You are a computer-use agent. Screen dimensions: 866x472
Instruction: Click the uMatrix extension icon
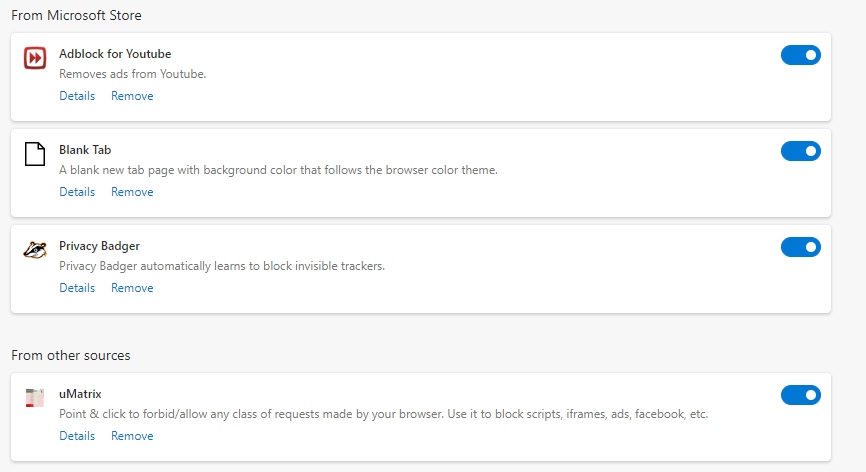[35, 397]
